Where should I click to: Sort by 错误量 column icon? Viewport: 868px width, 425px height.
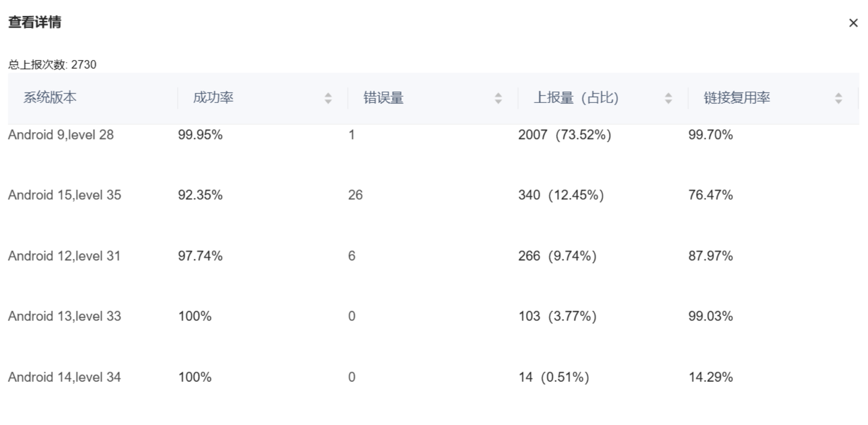(498, 98)
